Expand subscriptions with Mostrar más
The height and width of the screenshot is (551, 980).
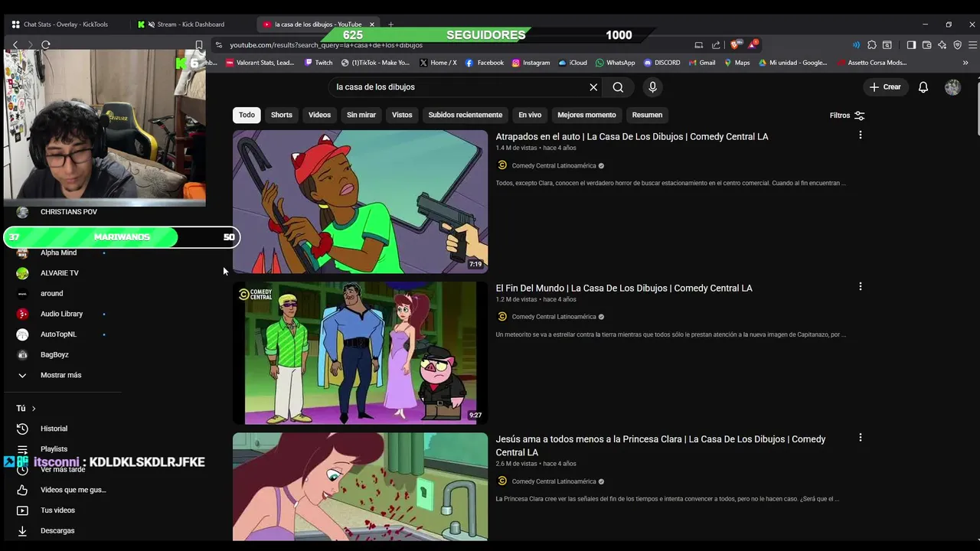pos(61,375)
